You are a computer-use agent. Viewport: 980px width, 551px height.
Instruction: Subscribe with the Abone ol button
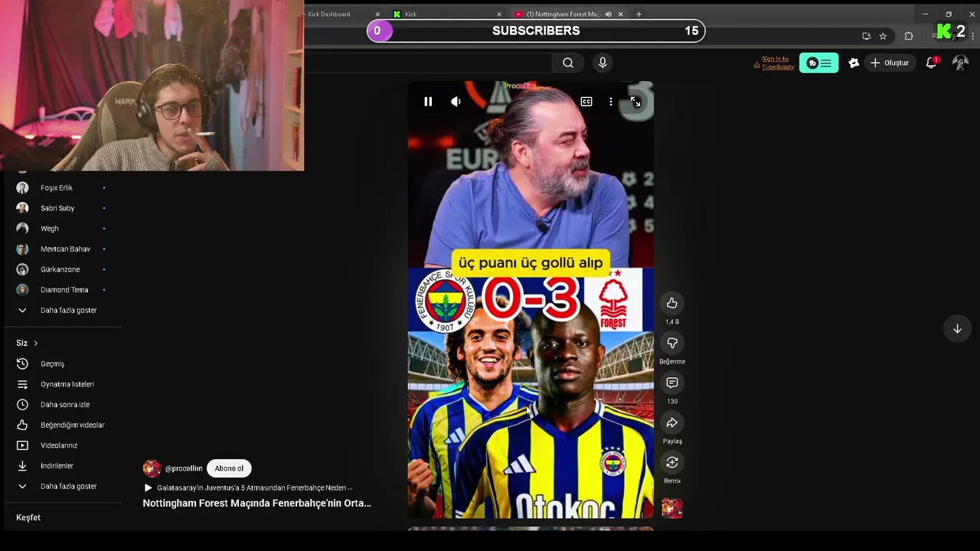point(229,468)
